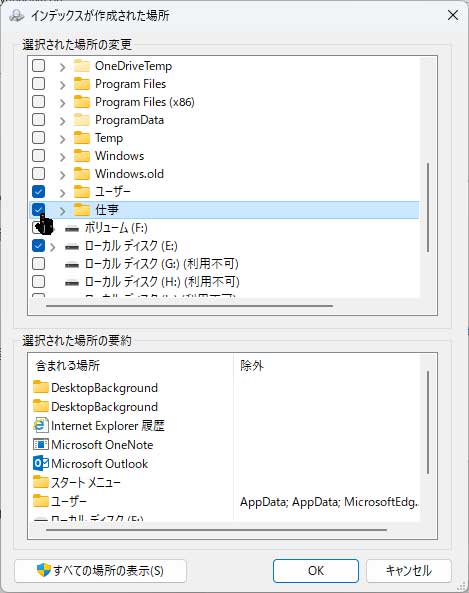Expand the Temp folder node

pyautogui.click(x=62, y=139)
